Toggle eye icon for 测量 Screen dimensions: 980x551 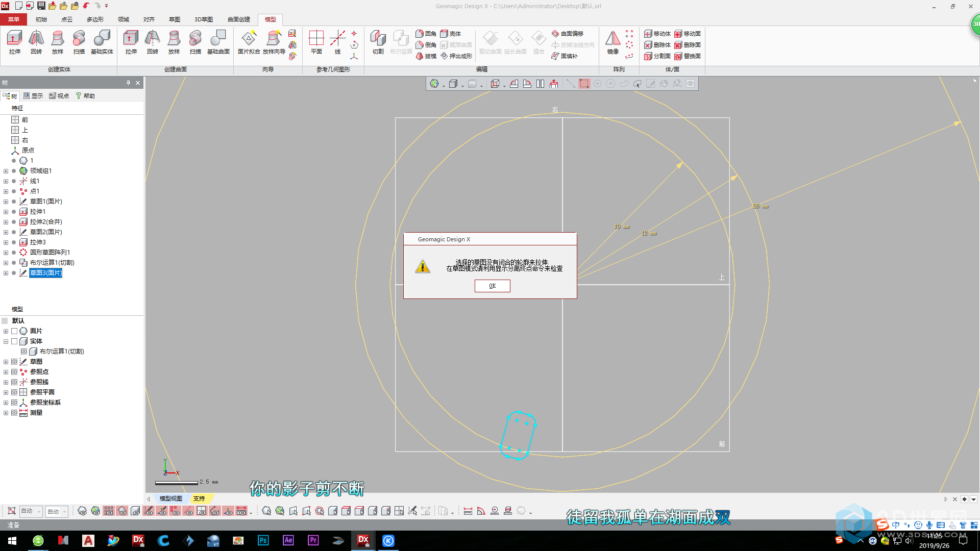click(x=14, y=413)
